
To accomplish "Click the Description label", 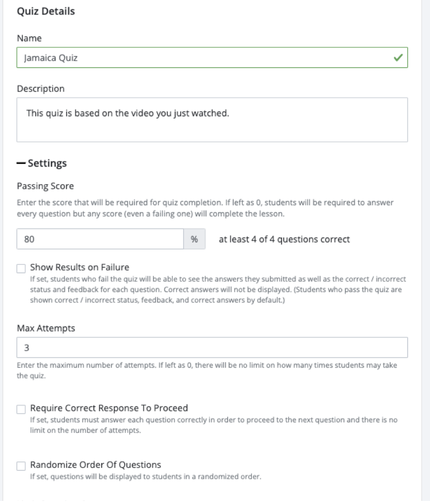I will click(x=41, y=88).
